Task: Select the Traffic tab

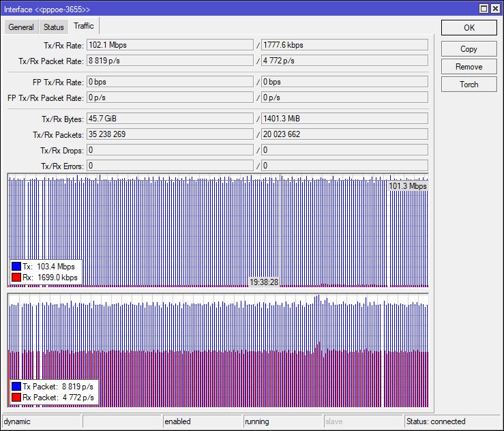Action: pos(84,26)
